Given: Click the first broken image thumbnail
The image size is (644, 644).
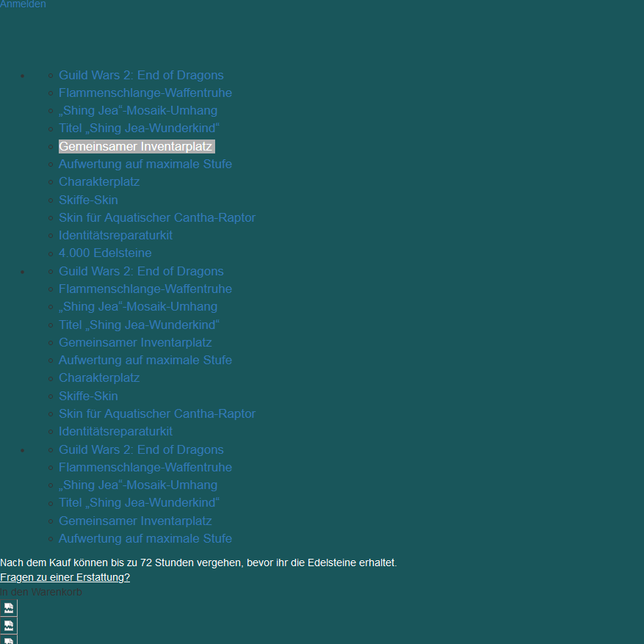Looking at the screenshot, I should coord(9,608).
